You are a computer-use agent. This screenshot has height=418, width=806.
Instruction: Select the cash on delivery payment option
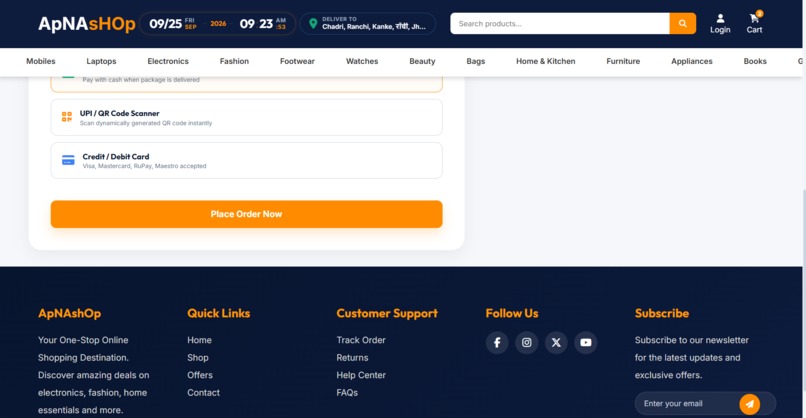[x=246, y=84]
